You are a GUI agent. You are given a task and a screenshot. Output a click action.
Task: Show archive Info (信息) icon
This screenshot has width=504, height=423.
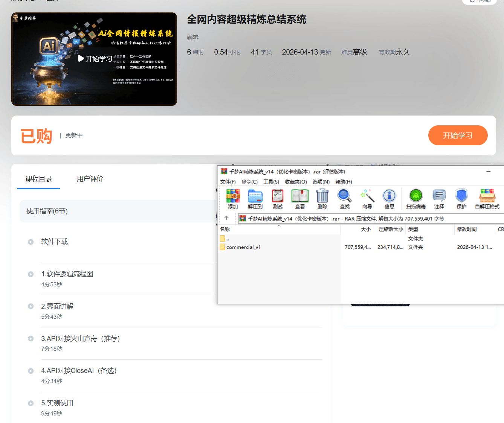coord(389,199)
